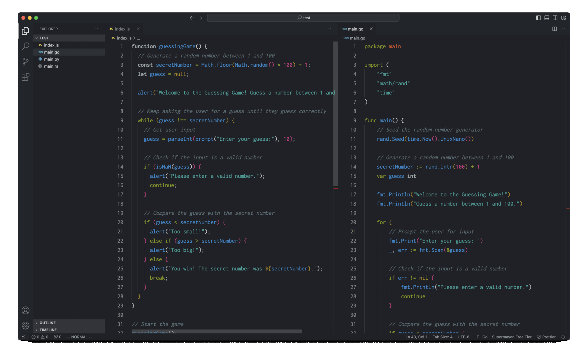Click package main on line 1

(383, 46)
